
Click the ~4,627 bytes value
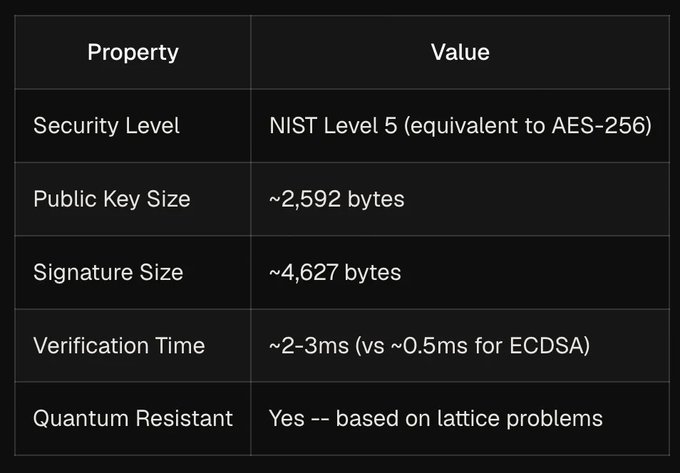[335, 272]
